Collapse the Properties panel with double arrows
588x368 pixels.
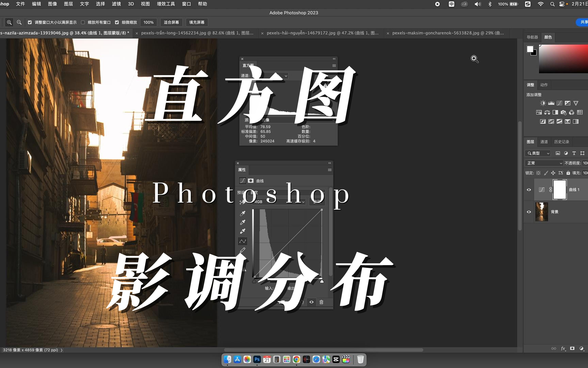[x=330, y=163]
